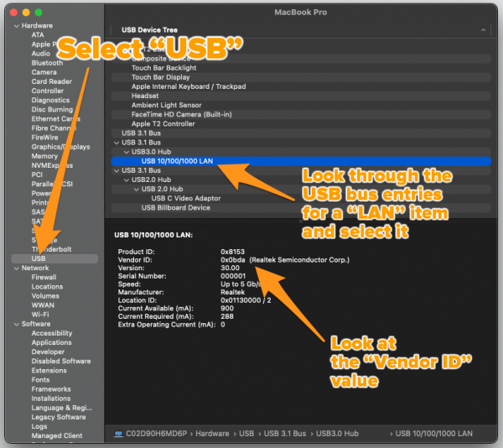
Task: Collapse the USB3.0 Hub tree node
Action: pyautogui.click(x=126, y=152)
